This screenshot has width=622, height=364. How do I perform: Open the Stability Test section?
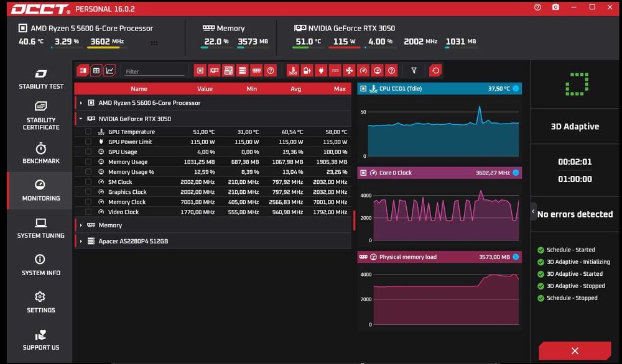(41, 80)
